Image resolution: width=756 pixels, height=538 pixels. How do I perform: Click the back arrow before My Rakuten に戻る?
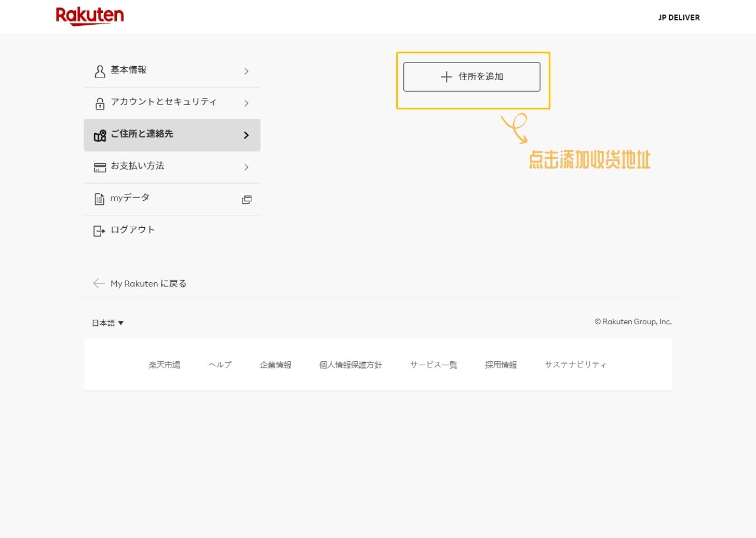(x=99, y=283)
